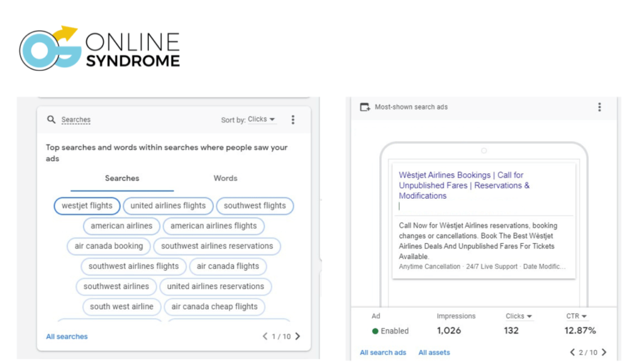Select the 'air canada cheap flights' chip

click(x=214, y=306)
